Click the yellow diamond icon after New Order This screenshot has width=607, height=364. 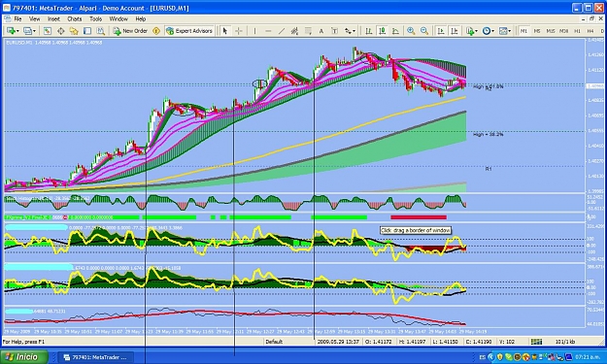click(156, 31)
